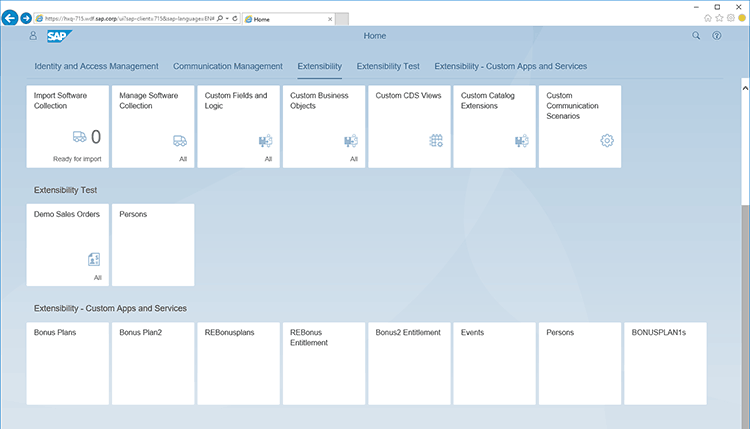
Task: Open the REBonusplans tile
Action: click(238, 363)
